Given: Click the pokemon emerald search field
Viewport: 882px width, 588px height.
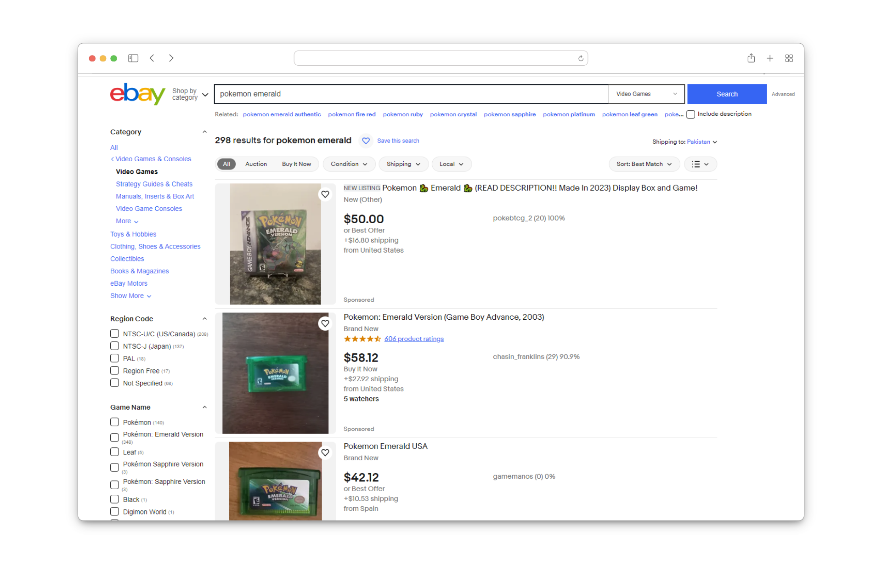Looking at the screenshot, I should [x=411, y=94].
